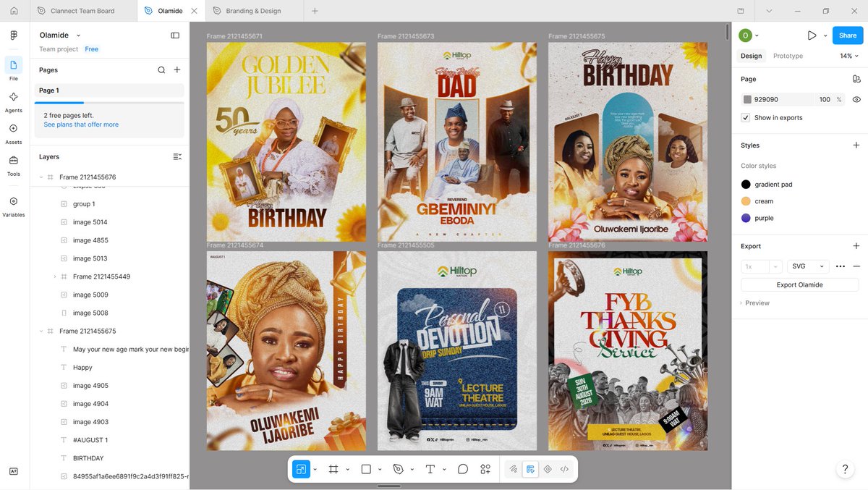Open the zoom level 14% dropdown

click(850, 56)
